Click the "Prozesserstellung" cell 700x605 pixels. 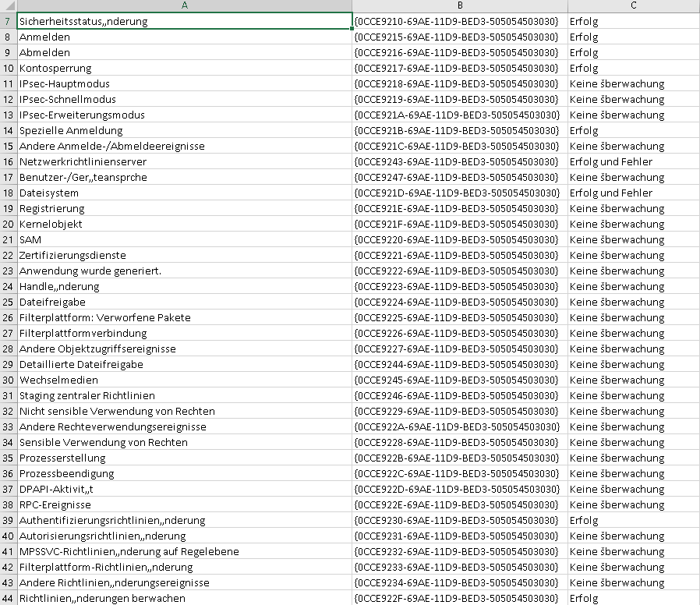click(x=62, y=458)
